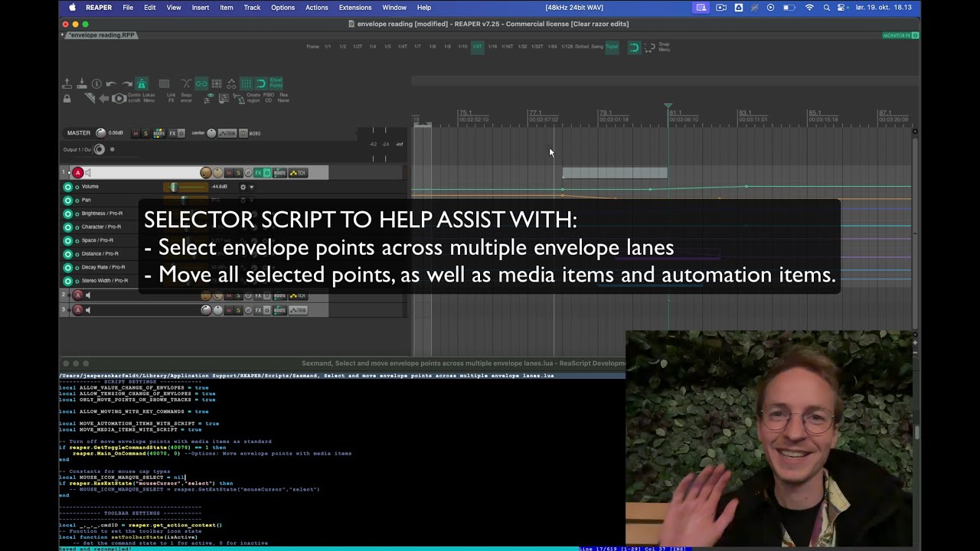The image size is (980, 551).
Task: Open the Actions menu
Action: tap(316, 8)
